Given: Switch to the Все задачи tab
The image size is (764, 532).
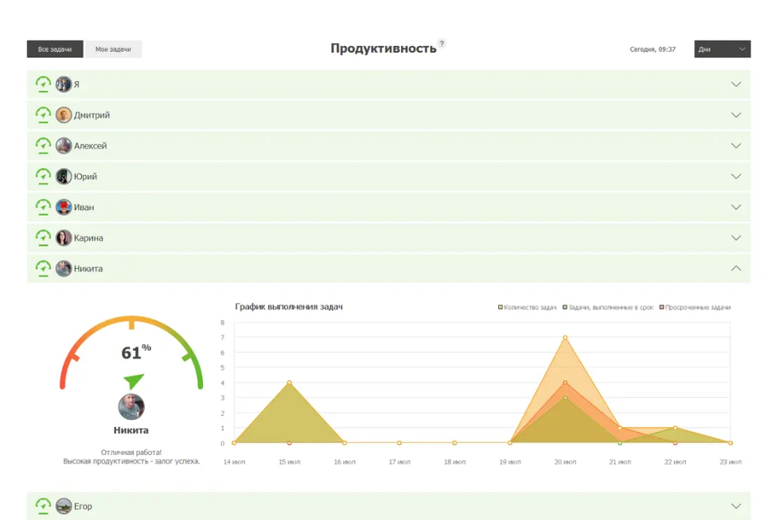Looking at the screenshot, I should tap(55, 49).
